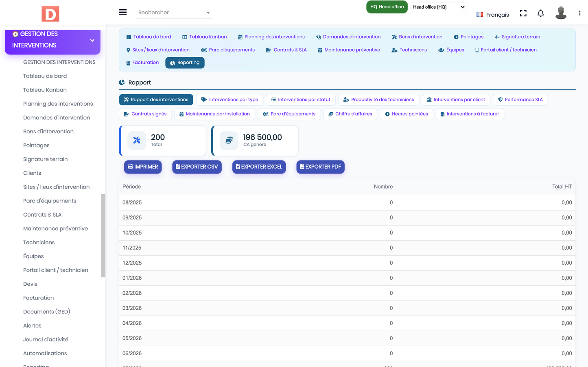Select Productivité des techniciens report
Screen dimensions: 588x367
(378, 100)
